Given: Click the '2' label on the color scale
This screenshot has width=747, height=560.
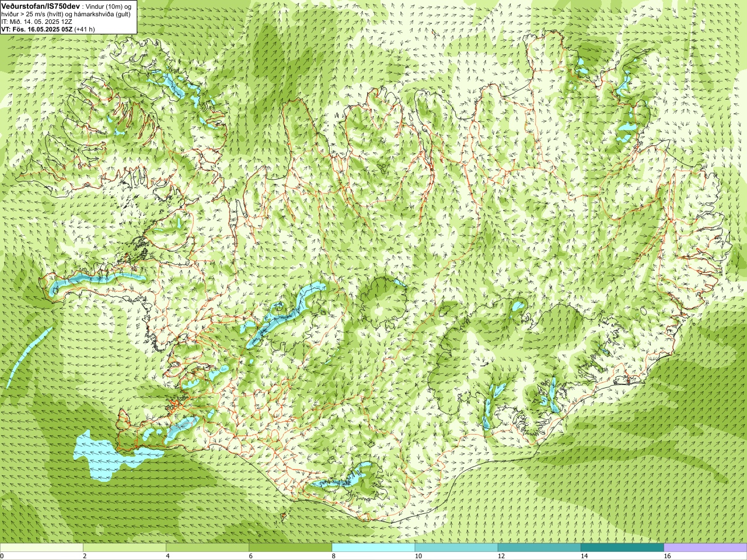Looking at the screenshot, I should coord(85,556).
